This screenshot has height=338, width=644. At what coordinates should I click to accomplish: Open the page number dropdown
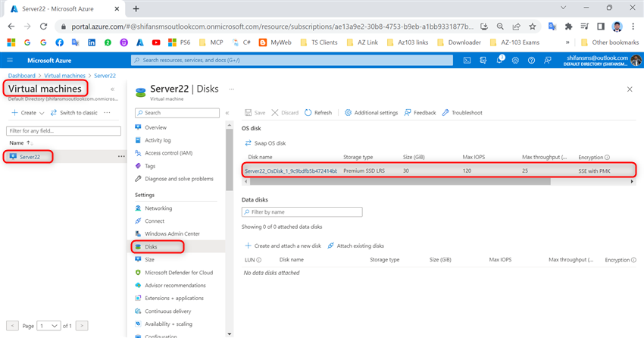(x=49, y=326)
